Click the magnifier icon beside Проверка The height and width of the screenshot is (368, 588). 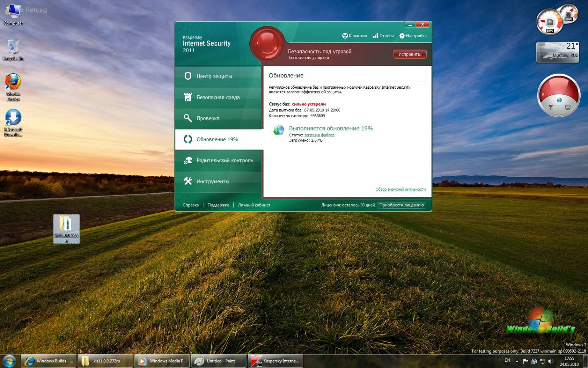(188, 118)
